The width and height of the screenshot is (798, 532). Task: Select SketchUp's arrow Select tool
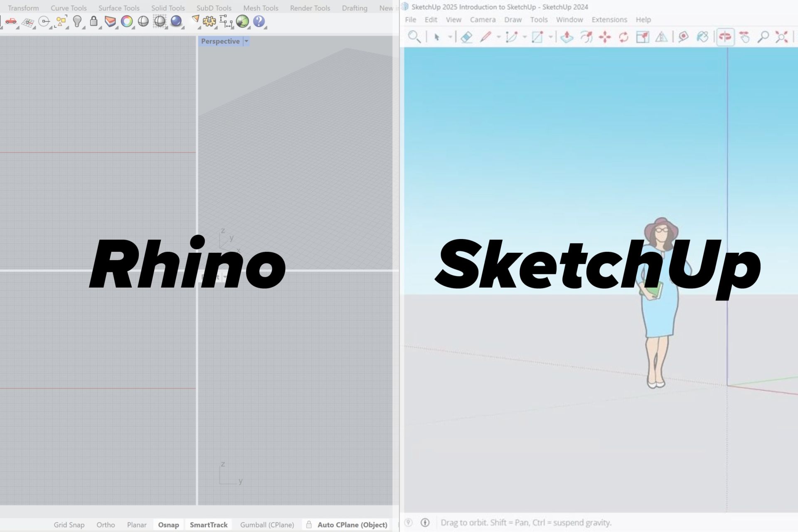pos(436,37)
